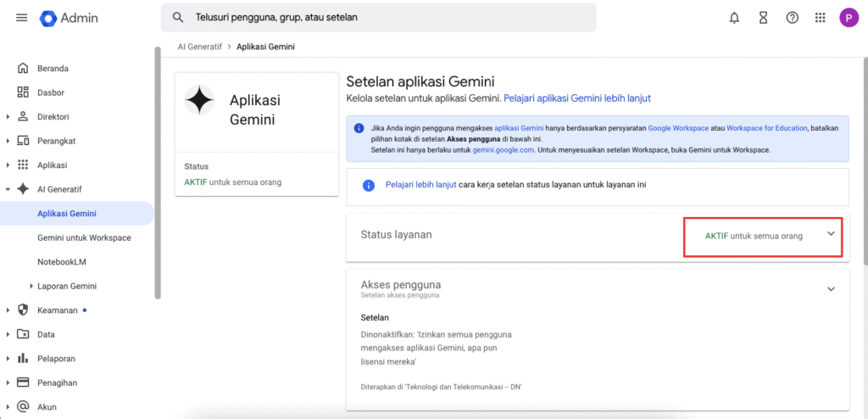Click the search field Telusuri pengguna
Screen dimensions: 868x419
[x=379, y=17]
